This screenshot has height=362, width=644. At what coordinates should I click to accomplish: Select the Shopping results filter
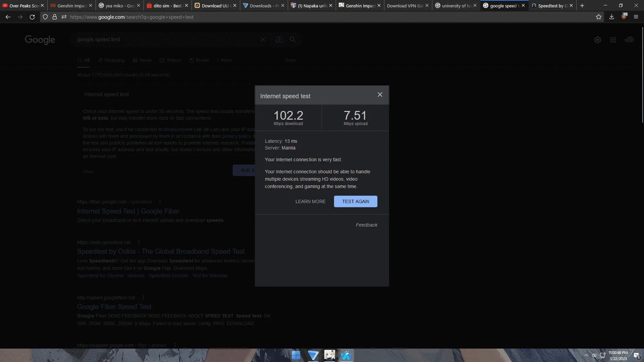pos(111,60)
